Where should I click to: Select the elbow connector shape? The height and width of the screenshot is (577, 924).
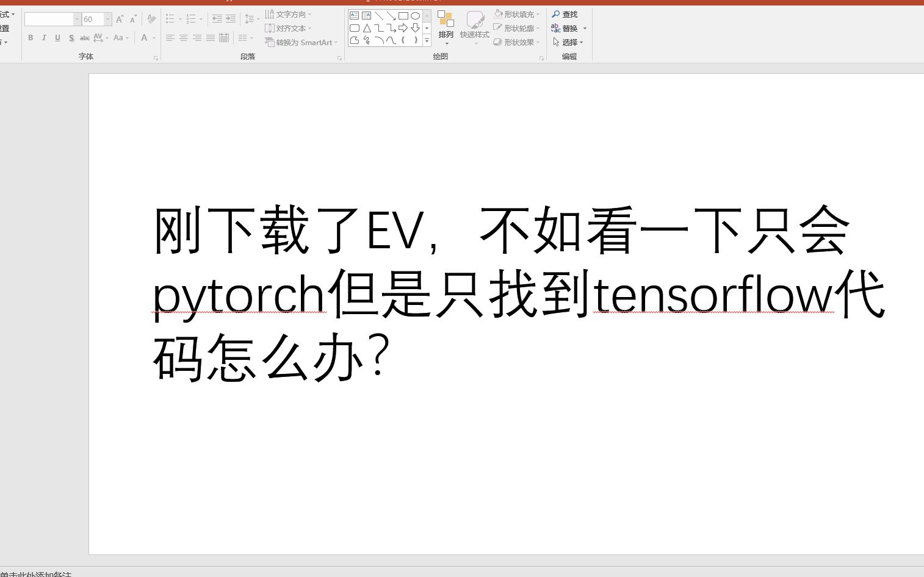tap(379, 28)
